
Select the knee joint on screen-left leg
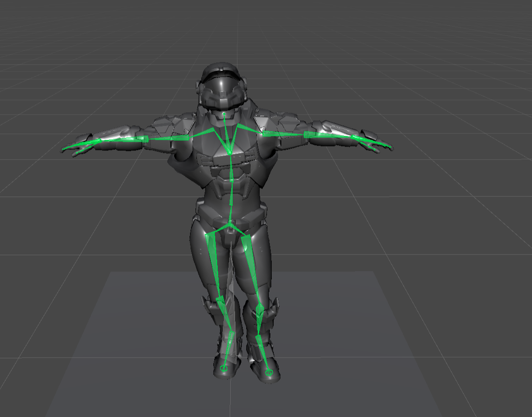coord(220,300)
